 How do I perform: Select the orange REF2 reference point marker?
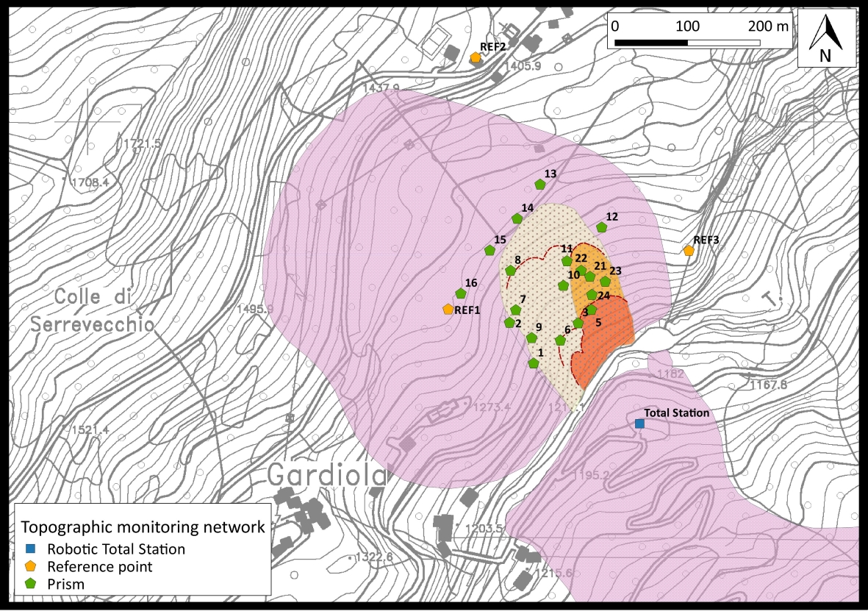476,57
